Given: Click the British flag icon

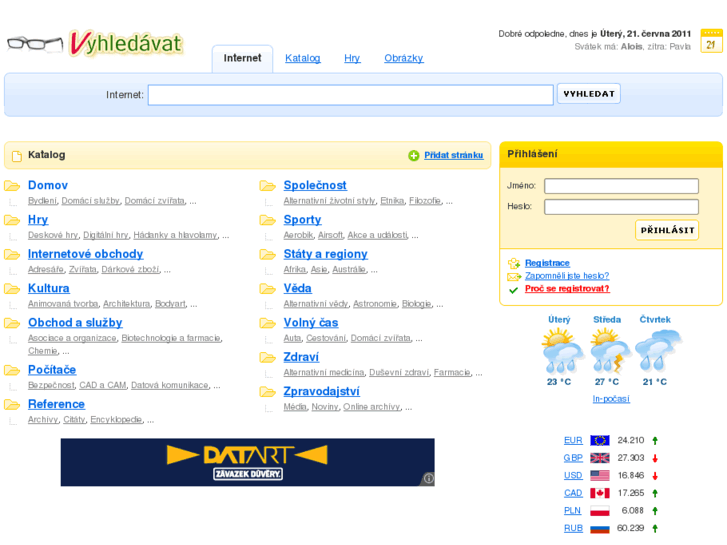Looking at the screenshot, I should click(x=599, y=458).
